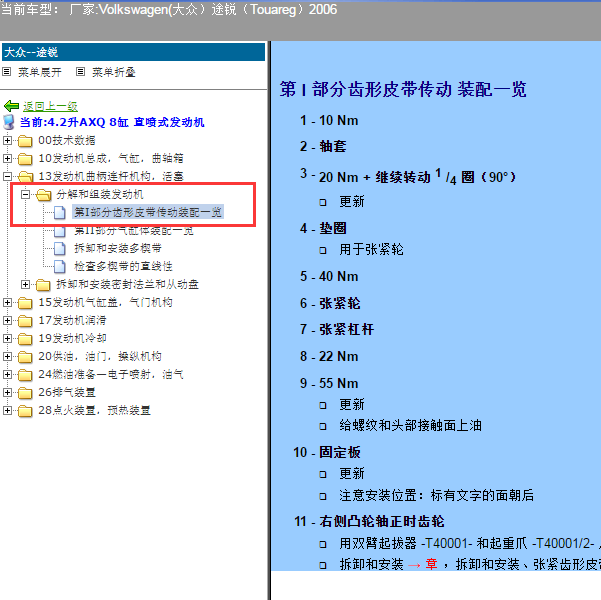
Task: Click the folder icon of 00技术数据
Action: pos(25,141)
